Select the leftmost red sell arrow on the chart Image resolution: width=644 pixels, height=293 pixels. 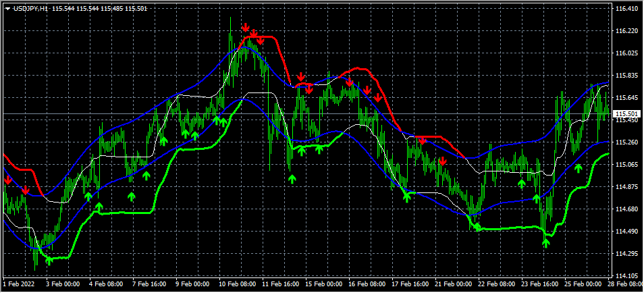(7, 180)
